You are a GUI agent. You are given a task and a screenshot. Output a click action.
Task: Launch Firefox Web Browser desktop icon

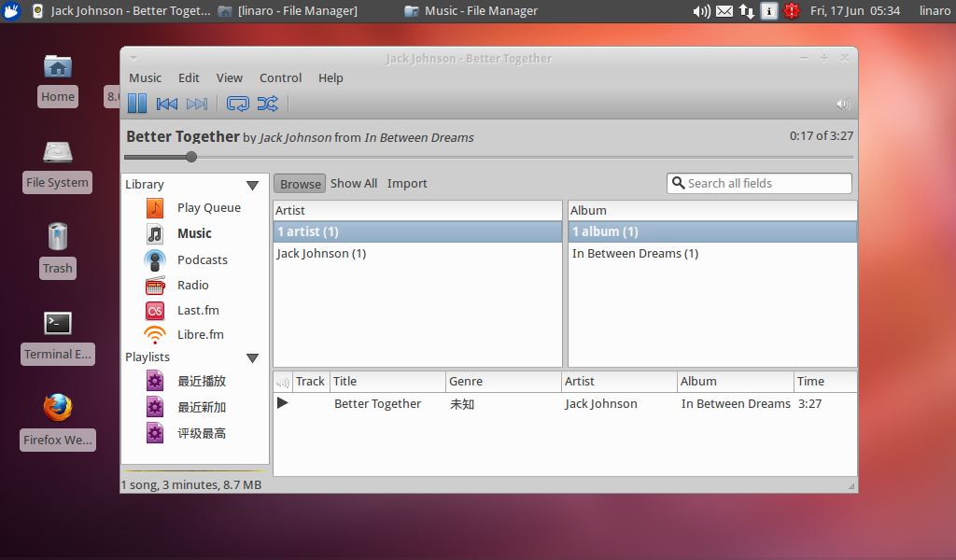58,408
